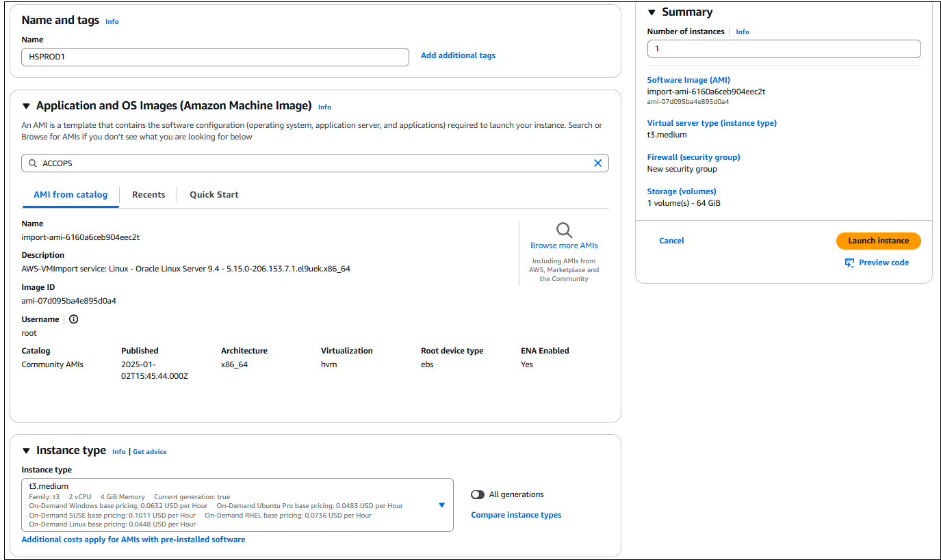Click the Name input containing HSPROD1
The width and height of the screenshot is (941, 560).
click(x=215, y=57)
